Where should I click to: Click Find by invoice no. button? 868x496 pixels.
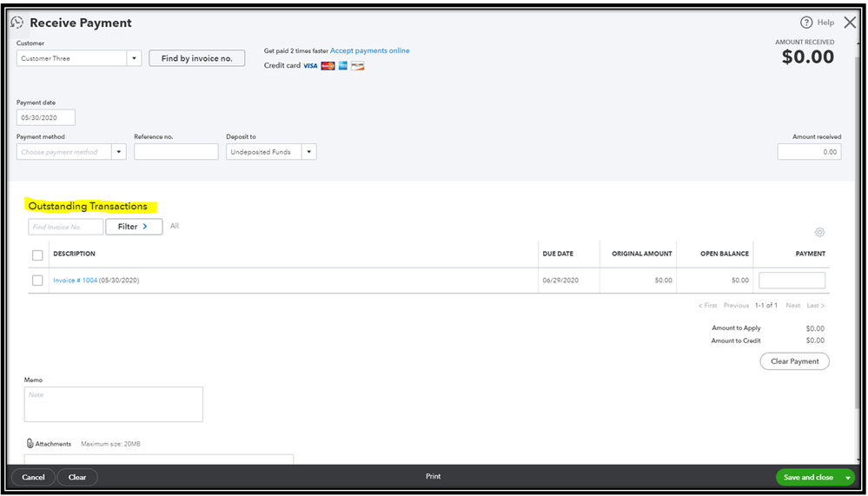tap(197, 58)
